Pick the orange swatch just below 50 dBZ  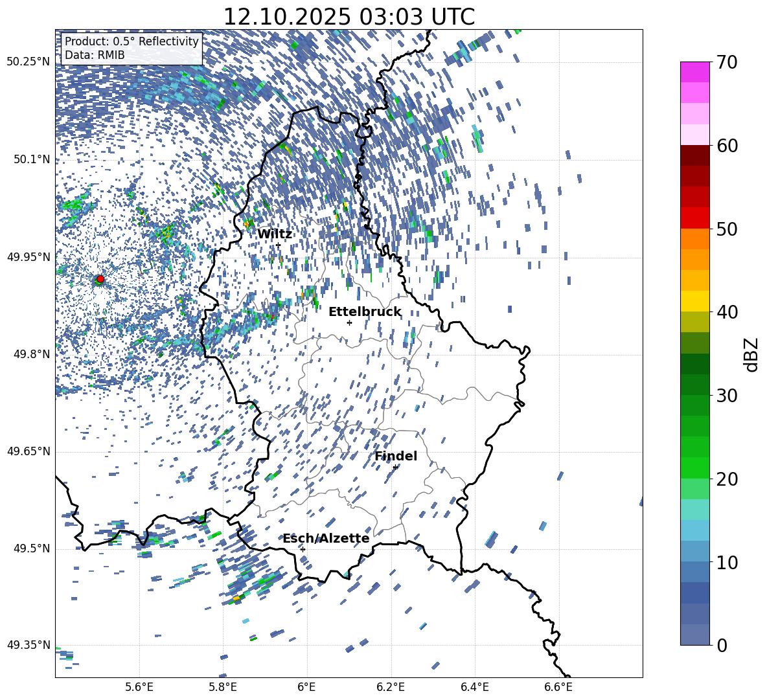coord(695,238)
